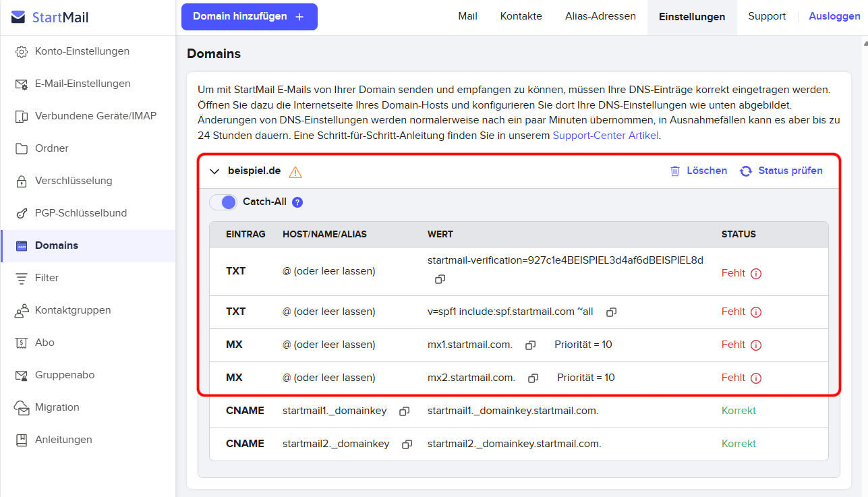The image size is (868, 497).
Task: Click Korrekt status of startmail1._domainkey row
Action: point(739,411)
